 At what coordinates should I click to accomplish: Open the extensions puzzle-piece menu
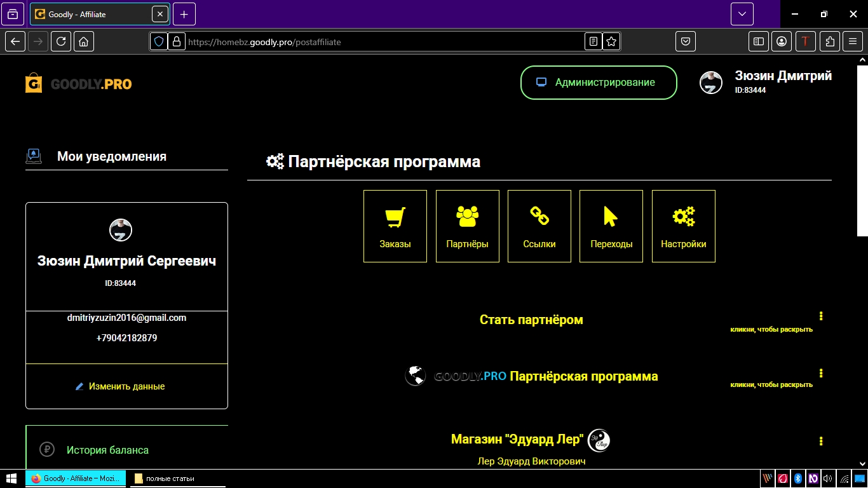[830, 41]
